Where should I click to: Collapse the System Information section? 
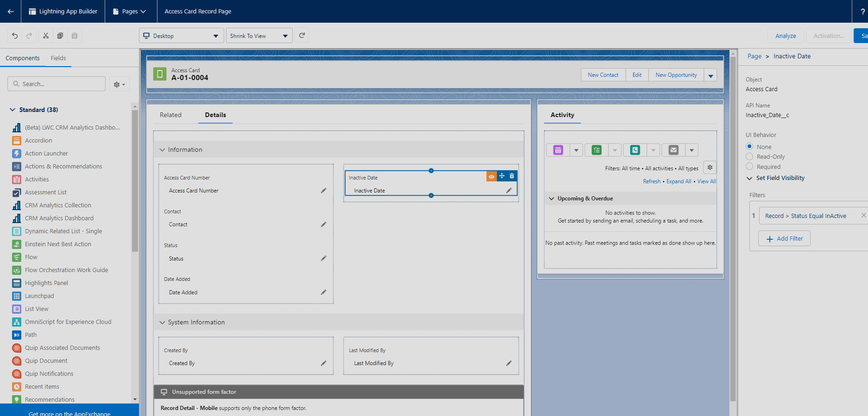click(162, 323)
